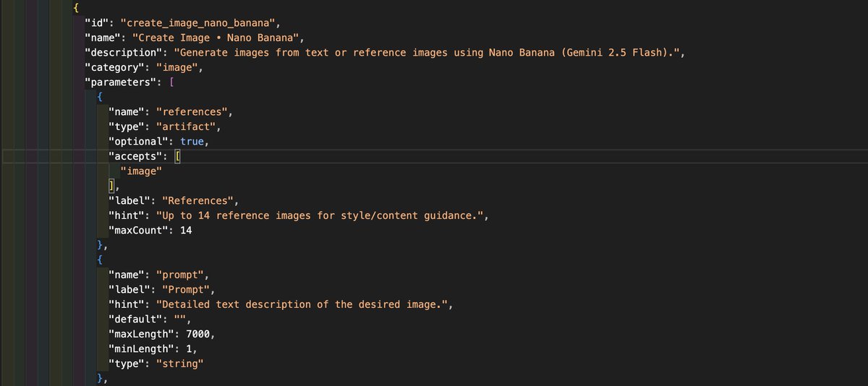Click the number 14 after maxCount
The image size is (868, 386).
pos(186,231)
